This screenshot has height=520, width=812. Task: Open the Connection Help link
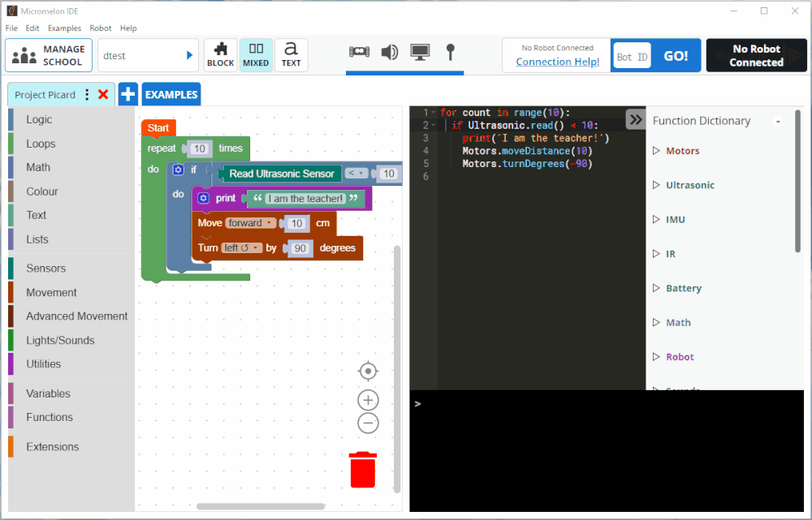558,62
